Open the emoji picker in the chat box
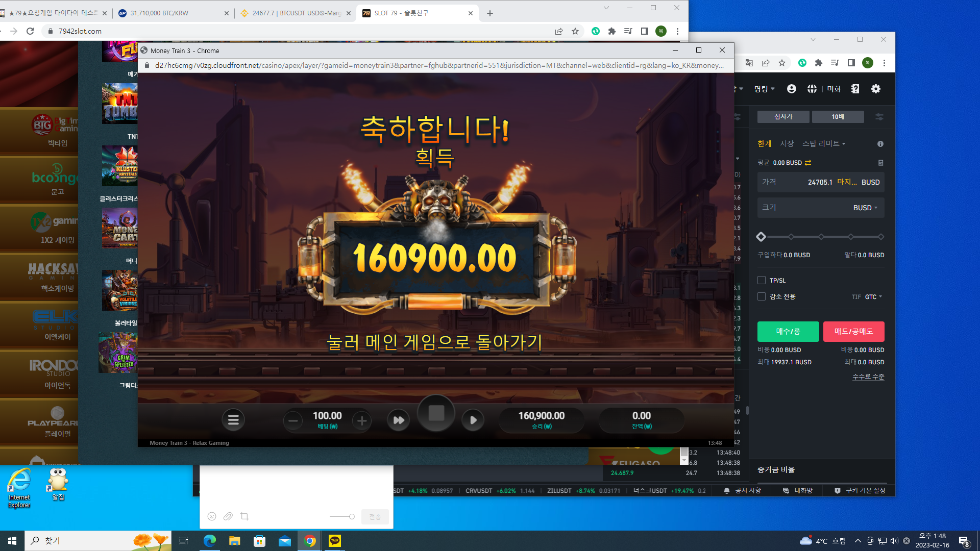Screen dimensions: 980x551 click(x=212, y=516)
